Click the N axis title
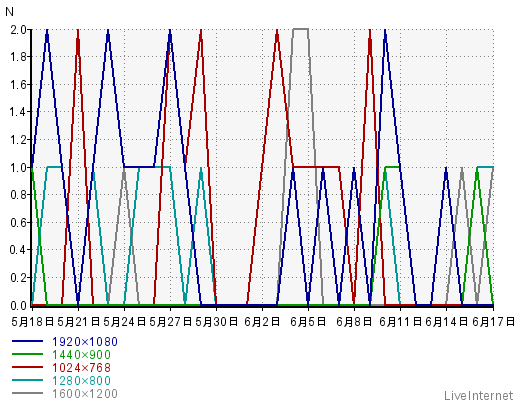 tap(9, 12)
